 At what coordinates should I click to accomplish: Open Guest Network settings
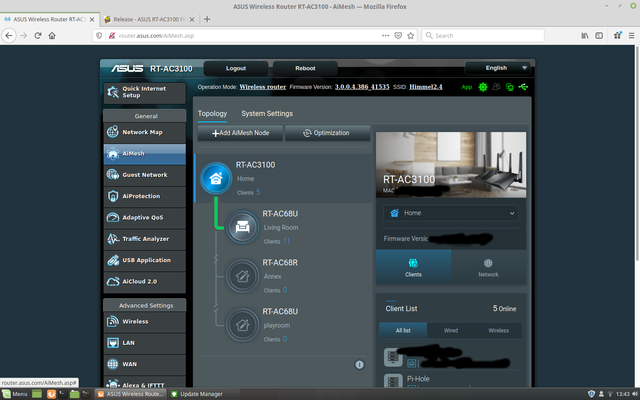click(x=144, y=175)
